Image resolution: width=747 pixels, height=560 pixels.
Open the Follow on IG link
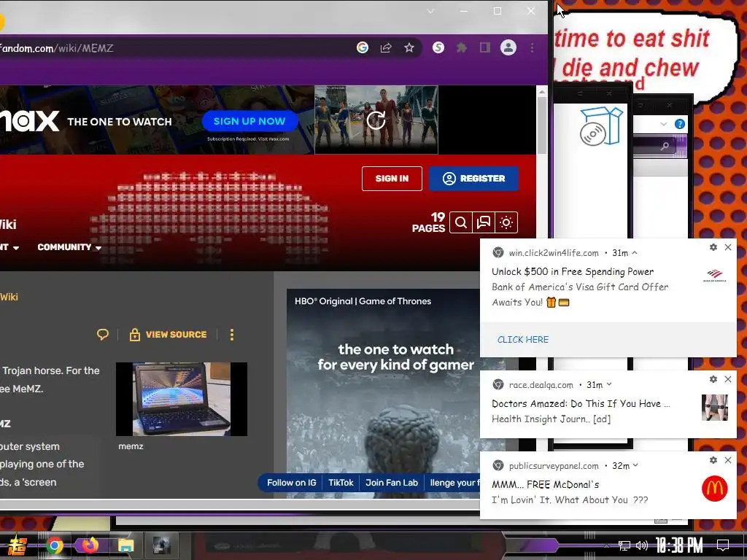coord(292,483)
